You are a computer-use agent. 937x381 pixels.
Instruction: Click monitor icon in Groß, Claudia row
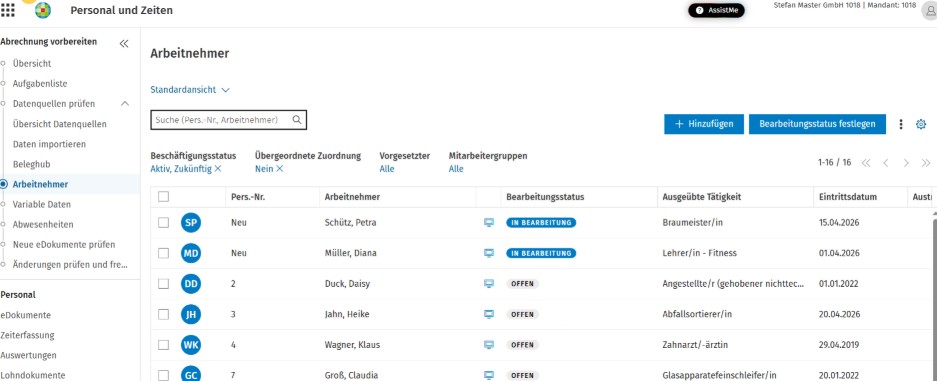(x=489, y=376)
